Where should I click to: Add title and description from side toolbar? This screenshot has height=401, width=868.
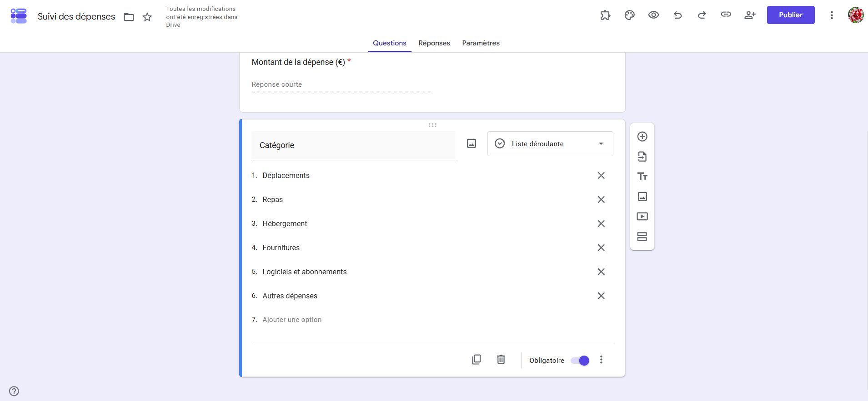tap(642, 177)
